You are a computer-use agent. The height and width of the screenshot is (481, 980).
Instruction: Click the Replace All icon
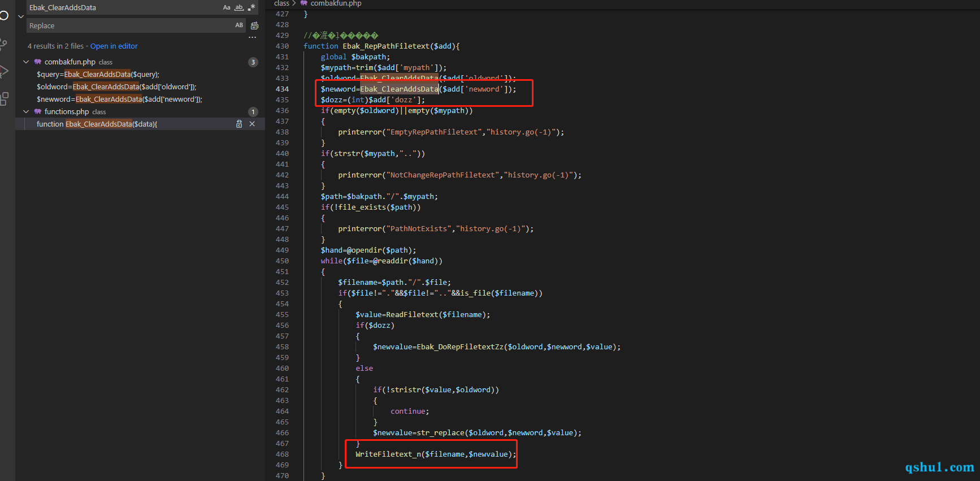click(x=254, y=25)
